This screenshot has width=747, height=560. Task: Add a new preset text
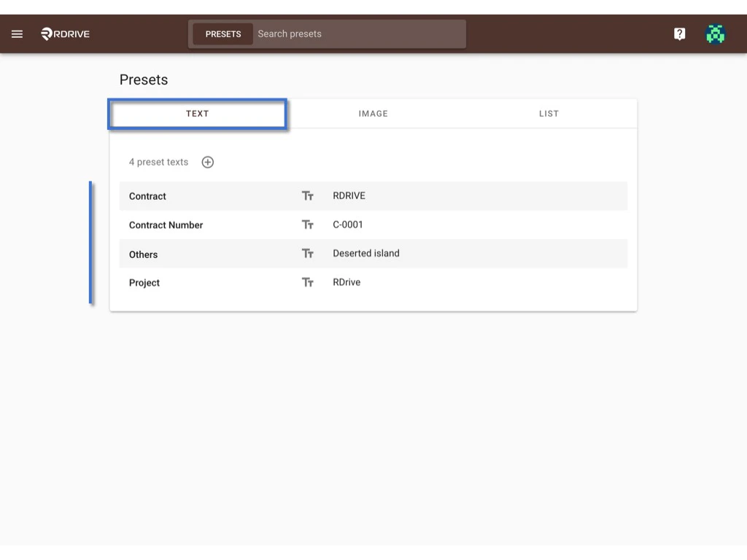[207, 162]
